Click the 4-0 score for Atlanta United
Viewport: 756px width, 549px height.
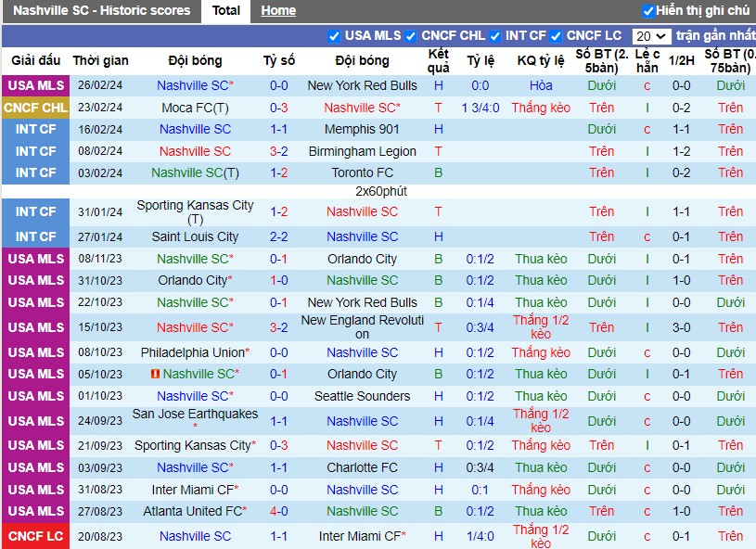[x=278, y=511]
